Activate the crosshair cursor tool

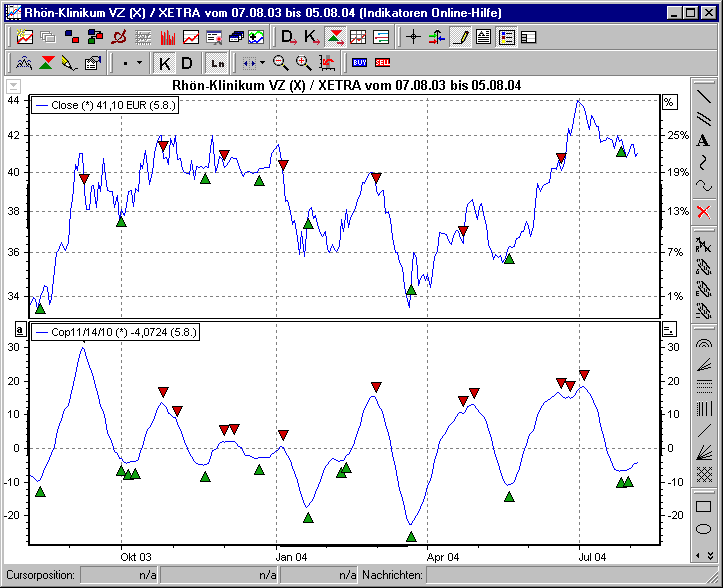tap(413, 37)
